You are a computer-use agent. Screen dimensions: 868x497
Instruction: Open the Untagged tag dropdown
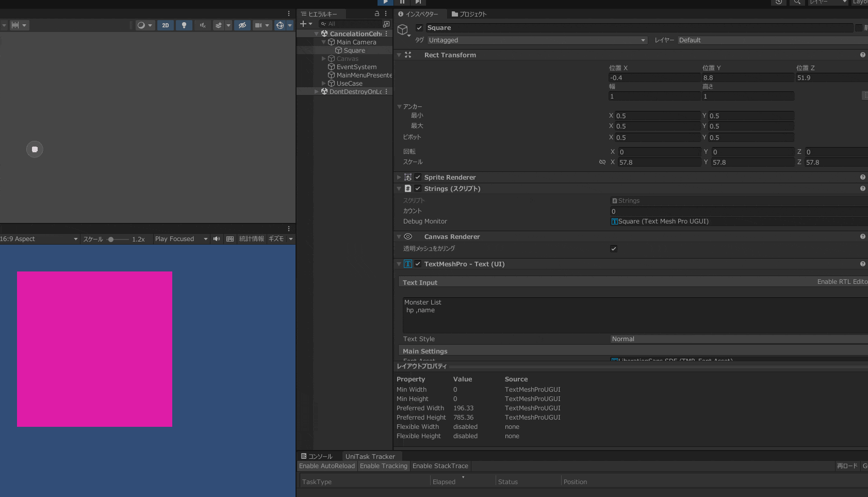[537, 40]
